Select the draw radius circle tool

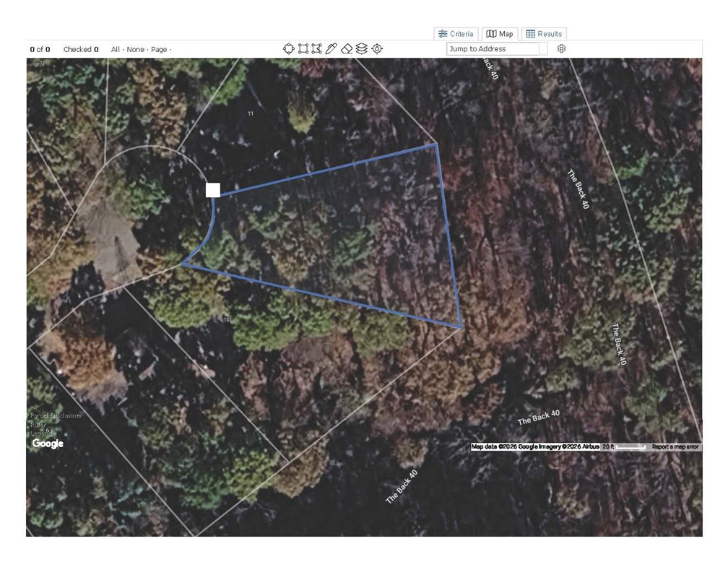pyautogui.click(x=288, y=49)
